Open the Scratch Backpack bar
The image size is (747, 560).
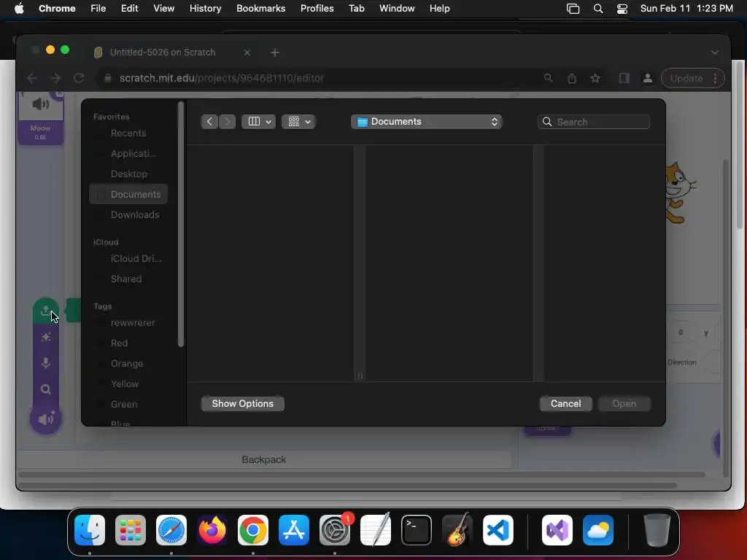[264, 459]
